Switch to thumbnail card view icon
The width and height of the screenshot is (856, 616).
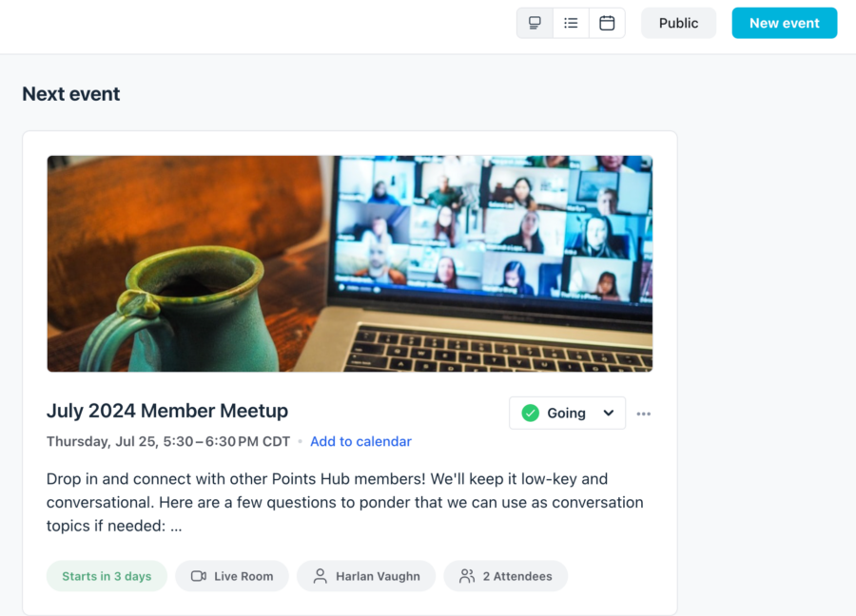pyautogui.click(x=535, y=23)
